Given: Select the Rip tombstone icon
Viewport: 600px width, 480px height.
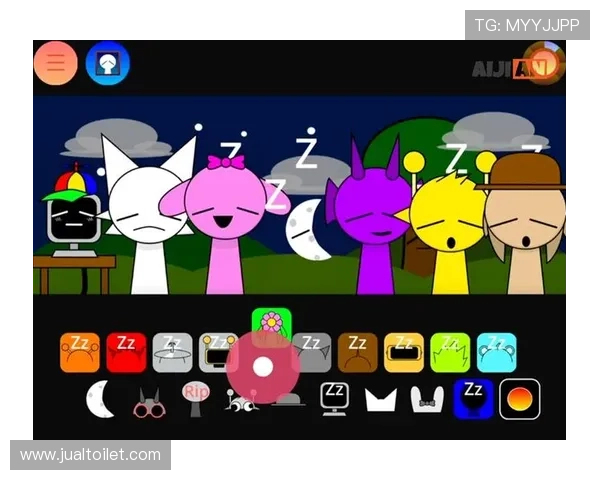Looking at the screenshot, I should [196, 398].
